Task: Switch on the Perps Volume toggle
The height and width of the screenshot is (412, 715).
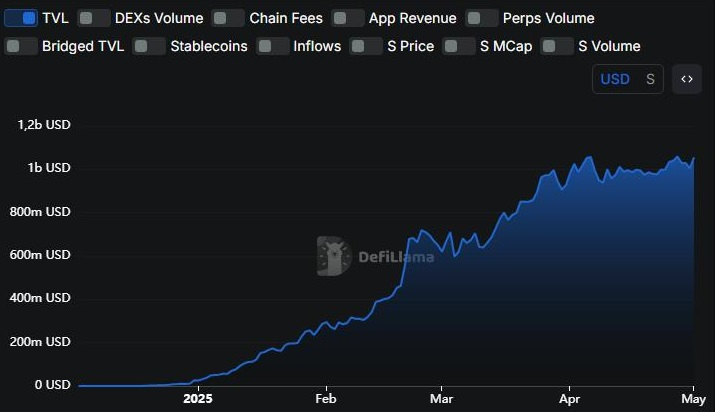Action: pos(482,18)
